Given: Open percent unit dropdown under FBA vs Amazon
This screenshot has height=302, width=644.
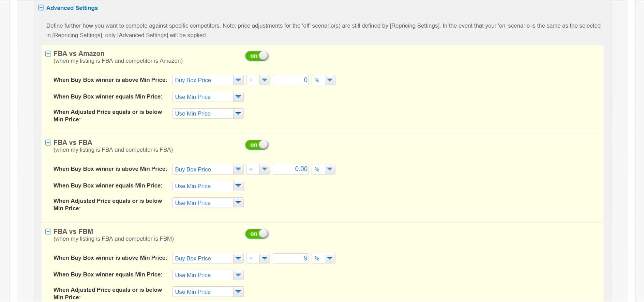Looking at the screenshot, I should [323, 80].
